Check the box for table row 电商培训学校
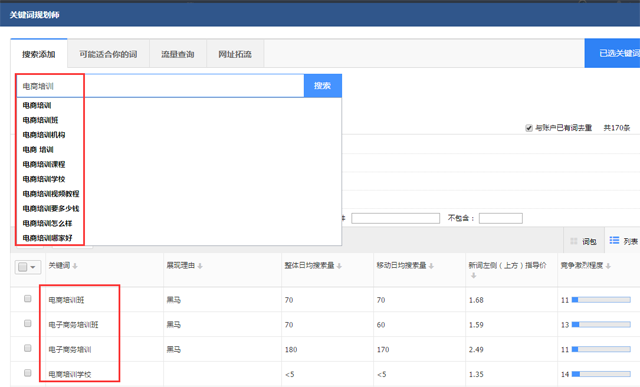 [28, 373]
